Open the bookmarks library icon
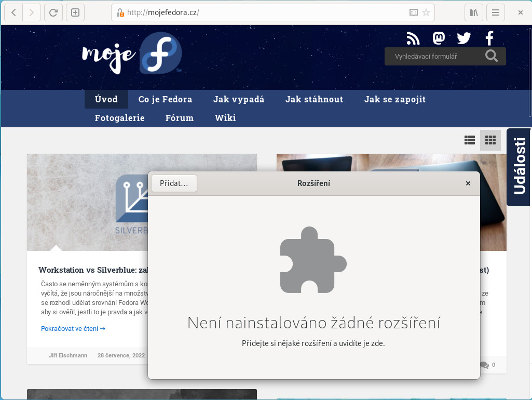The height and width of the screenshot is (400, 532). coord(474,12)
